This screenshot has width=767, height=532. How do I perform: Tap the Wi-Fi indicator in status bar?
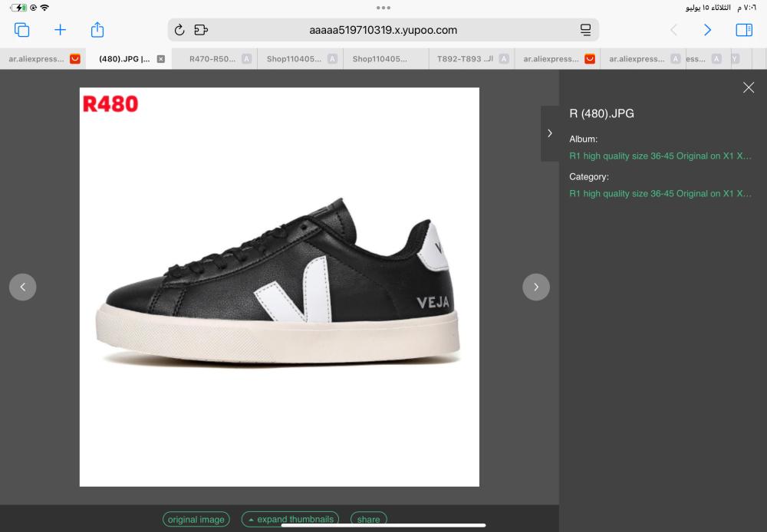44,8
